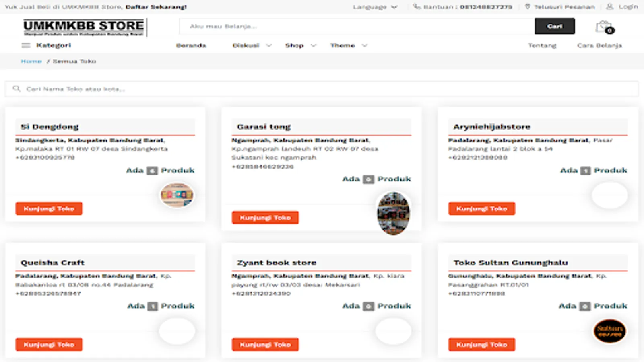Open the Shop menu item
The image size is (644, 362).
click(294, 45)
